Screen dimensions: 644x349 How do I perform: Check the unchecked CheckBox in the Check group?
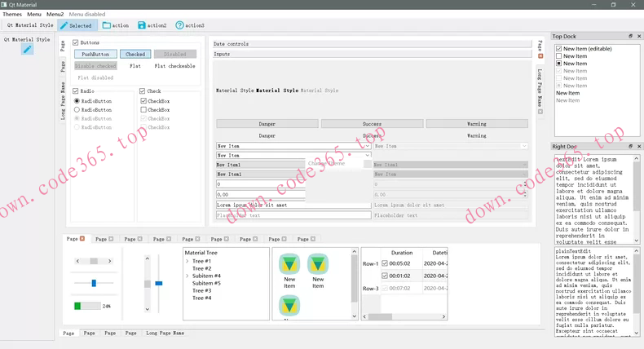143,110
